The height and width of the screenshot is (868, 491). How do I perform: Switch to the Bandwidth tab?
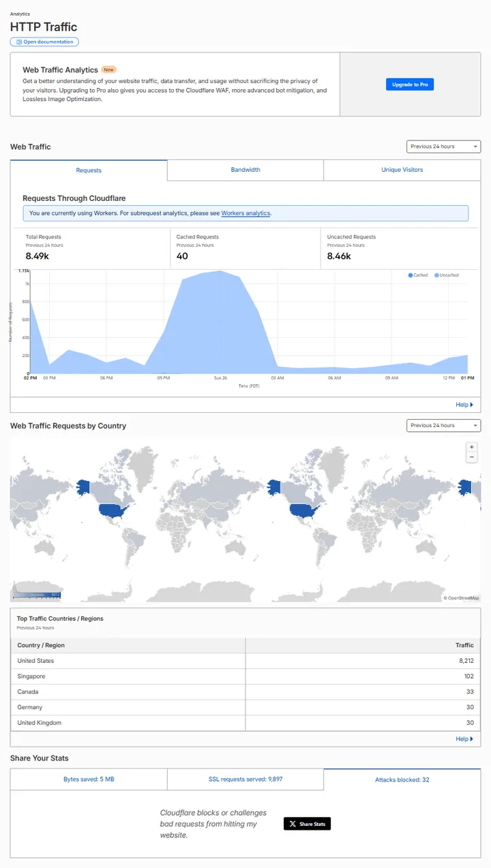(x=245, y=170)
